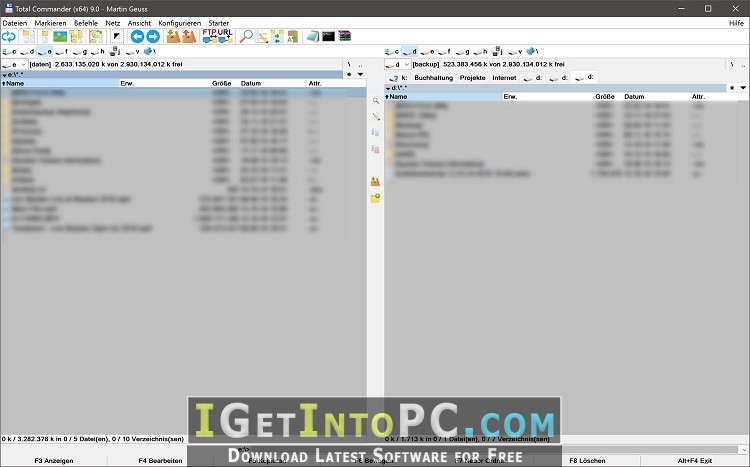Switch to the Internet tab
Image resolution: width=750 pixels, height=467 pixels.
pos(504,78)
